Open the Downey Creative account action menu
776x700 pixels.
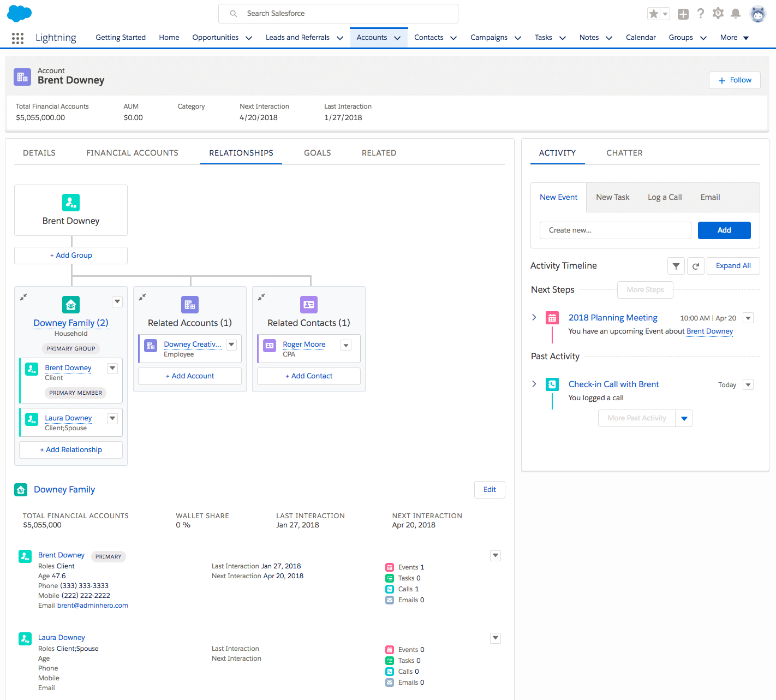click(231, 345)
